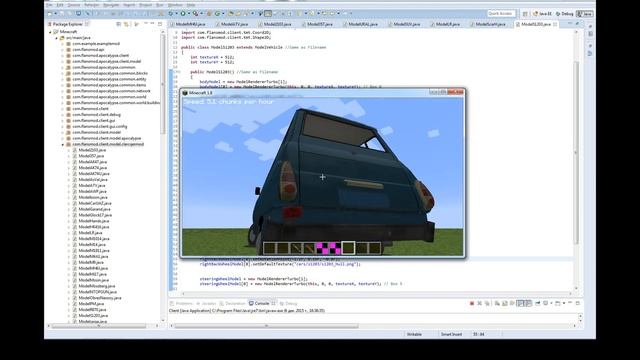
Task: Open the Refactor menu
Action: [91, 5]
